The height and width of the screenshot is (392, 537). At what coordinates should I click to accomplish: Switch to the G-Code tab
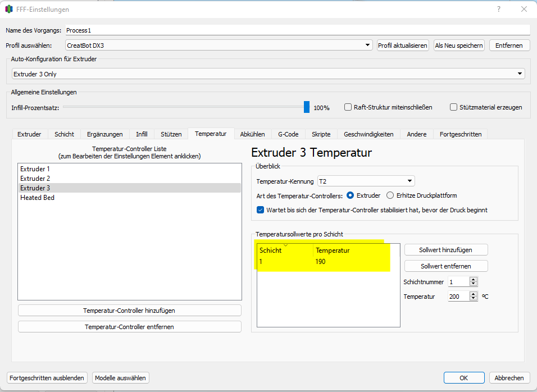point(288,134)
